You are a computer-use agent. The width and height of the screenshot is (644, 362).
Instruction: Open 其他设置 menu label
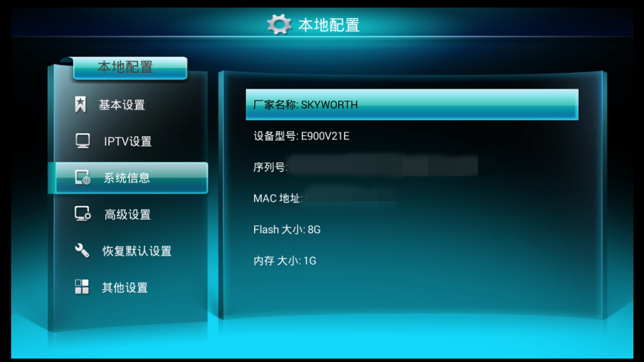point(125,288)
